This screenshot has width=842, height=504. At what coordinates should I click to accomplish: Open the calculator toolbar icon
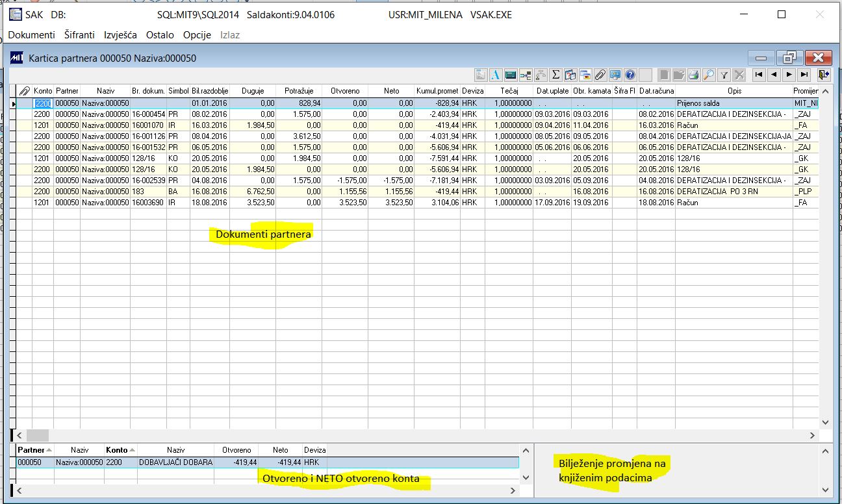click(x=511, y=75)
